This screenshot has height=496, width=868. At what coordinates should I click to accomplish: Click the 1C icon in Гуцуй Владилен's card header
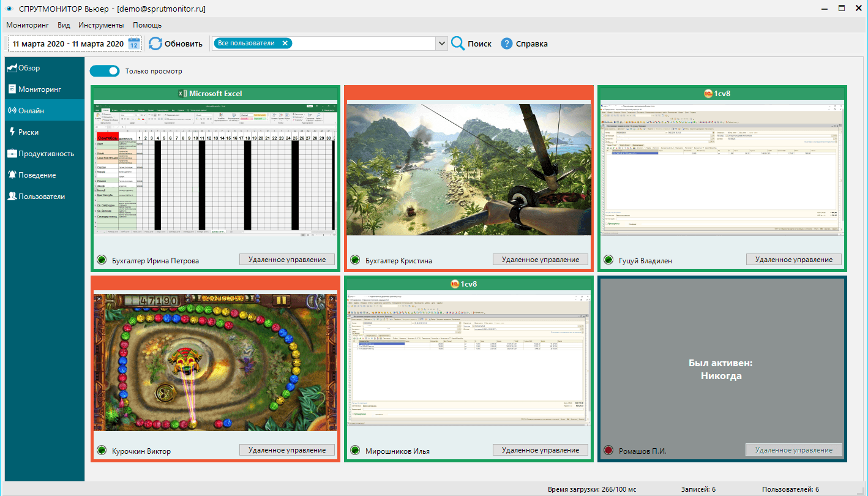(709, 94)
